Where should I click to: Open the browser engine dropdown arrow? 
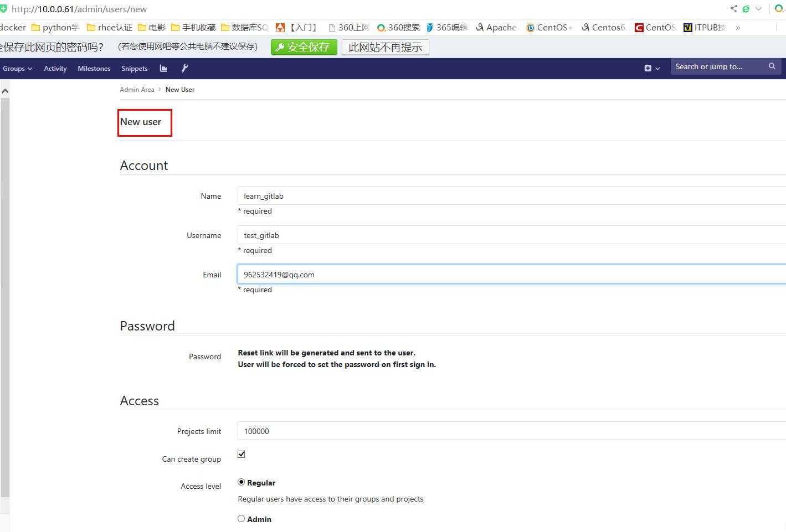(758, 8)
